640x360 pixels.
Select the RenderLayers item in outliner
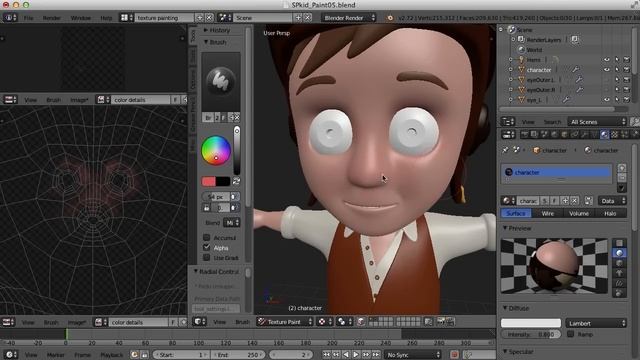543,40
